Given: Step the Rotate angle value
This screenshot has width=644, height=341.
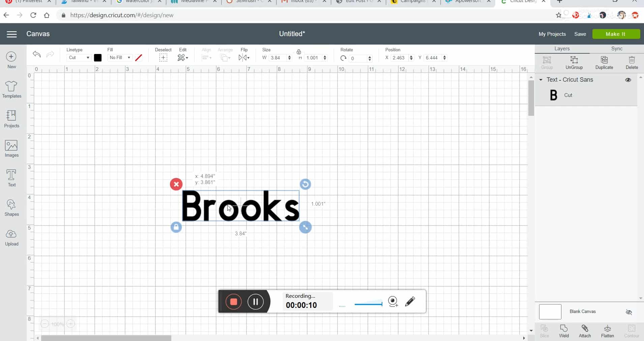Looking at the screenshot, I should click(370, 58).
